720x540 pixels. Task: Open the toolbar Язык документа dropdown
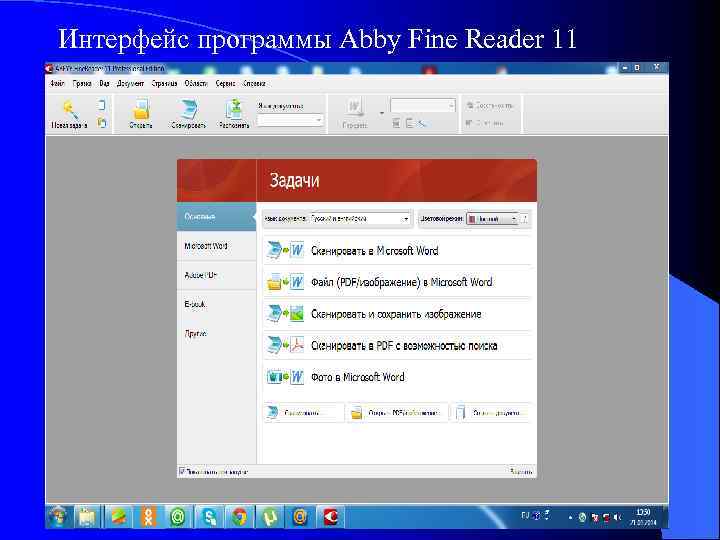[290, 120]
